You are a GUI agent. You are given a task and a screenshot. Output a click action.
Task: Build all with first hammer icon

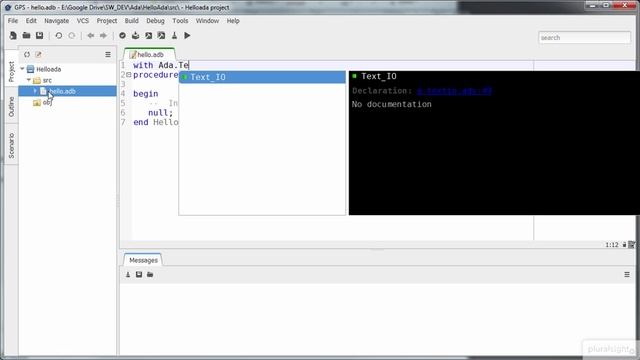tap(148, 36)
